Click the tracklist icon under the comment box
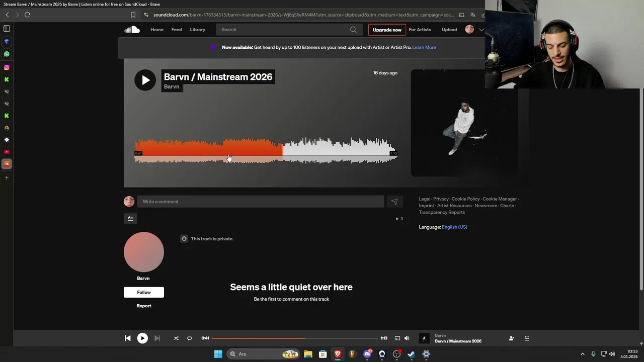Viewport: 644px width, 362px height. [x=130, y=218]
